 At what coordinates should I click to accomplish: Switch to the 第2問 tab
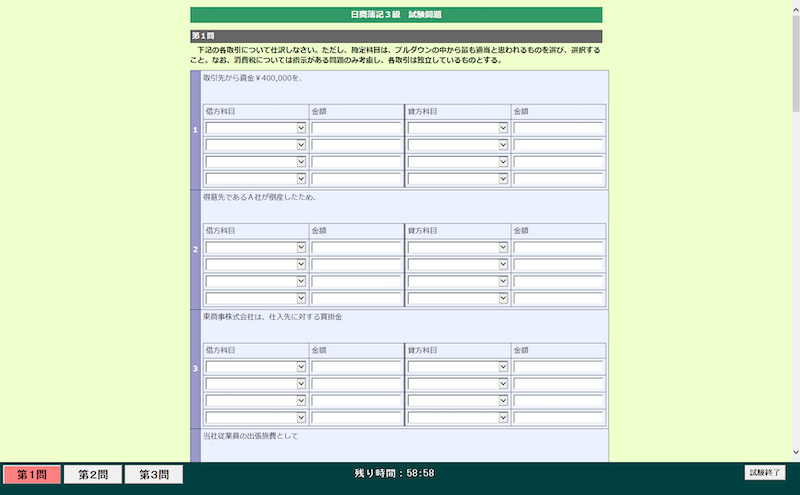pos(93,475)
